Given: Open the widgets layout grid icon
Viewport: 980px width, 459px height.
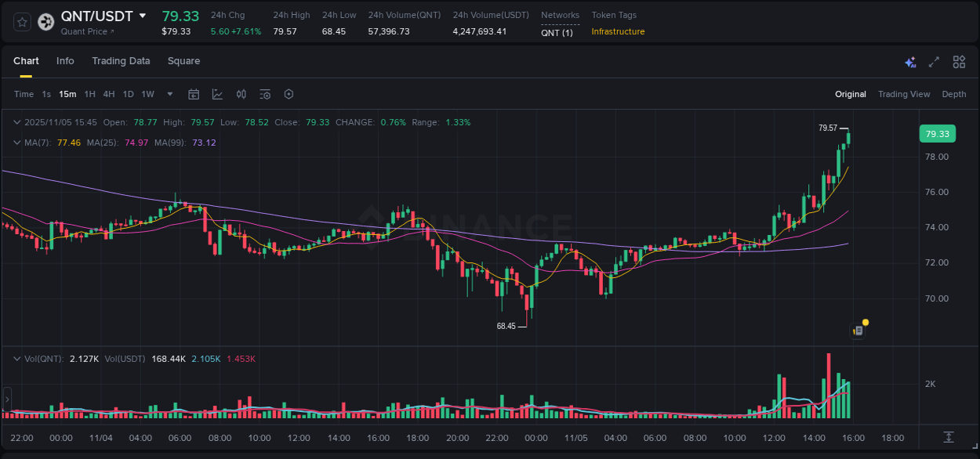Looking at the screenshot, I should click(x=959, y=62).
